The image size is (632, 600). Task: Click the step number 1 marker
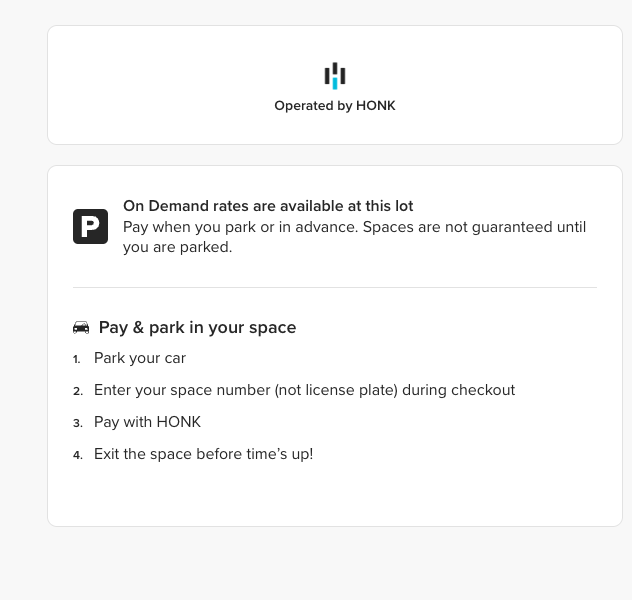coord(76,359)
